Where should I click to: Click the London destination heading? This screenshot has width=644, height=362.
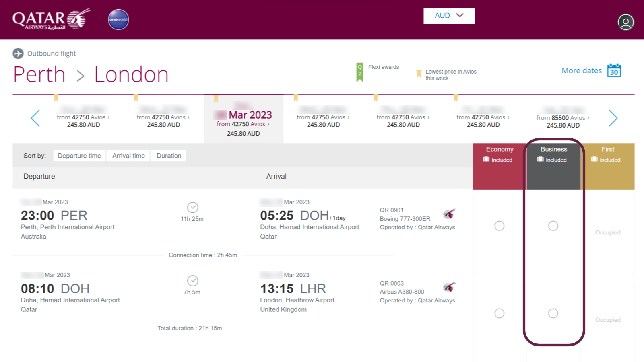coord(131,75)
